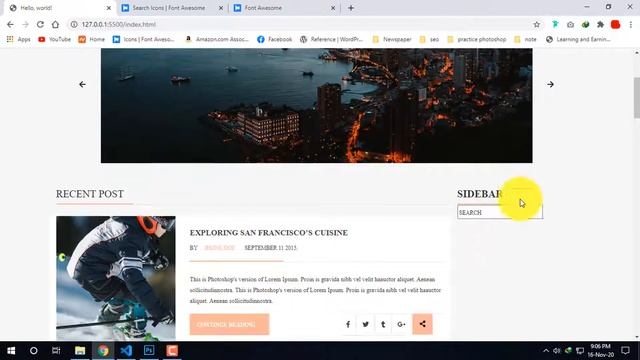Click the address bar URL
The height and width of the screenshot is (360, 640).
coord(119,24)
